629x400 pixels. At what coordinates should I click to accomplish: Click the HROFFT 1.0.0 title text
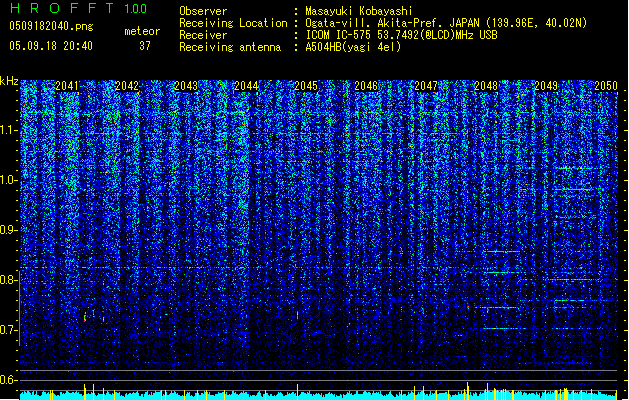[79, 8]
